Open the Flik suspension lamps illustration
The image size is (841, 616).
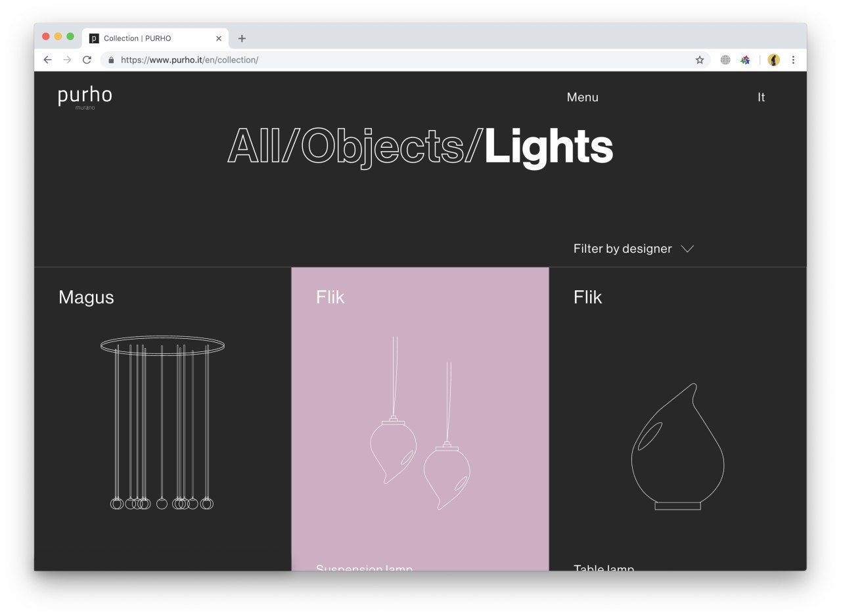(x=420, y=423)
